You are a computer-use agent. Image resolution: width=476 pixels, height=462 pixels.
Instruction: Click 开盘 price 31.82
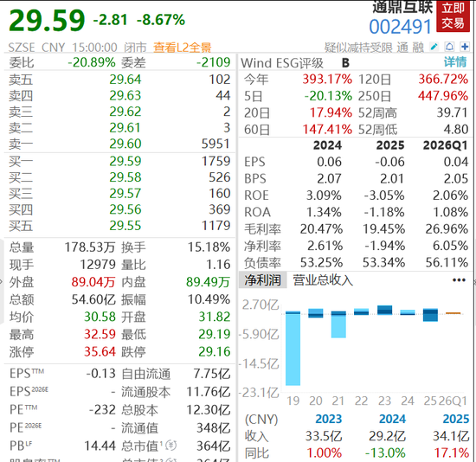pyautogui.click(x=215, y=317)
